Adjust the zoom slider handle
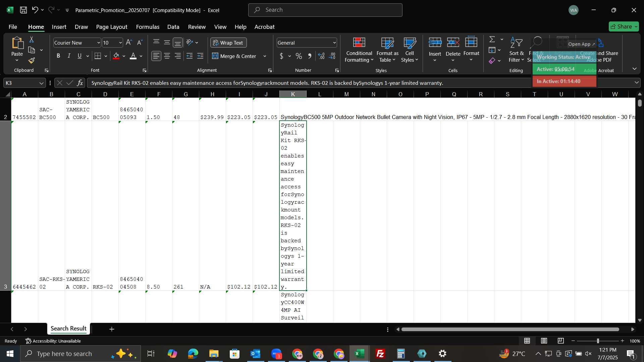Image resolution: width=644 pixels, height=362 pixels. (598, 341)
